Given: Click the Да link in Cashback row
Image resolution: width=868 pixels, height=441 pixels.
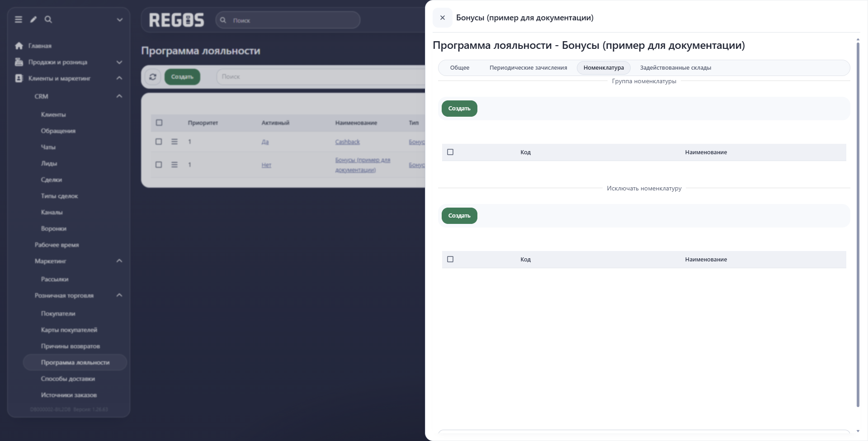Looking at the screenshot, I should pos(265,142).
